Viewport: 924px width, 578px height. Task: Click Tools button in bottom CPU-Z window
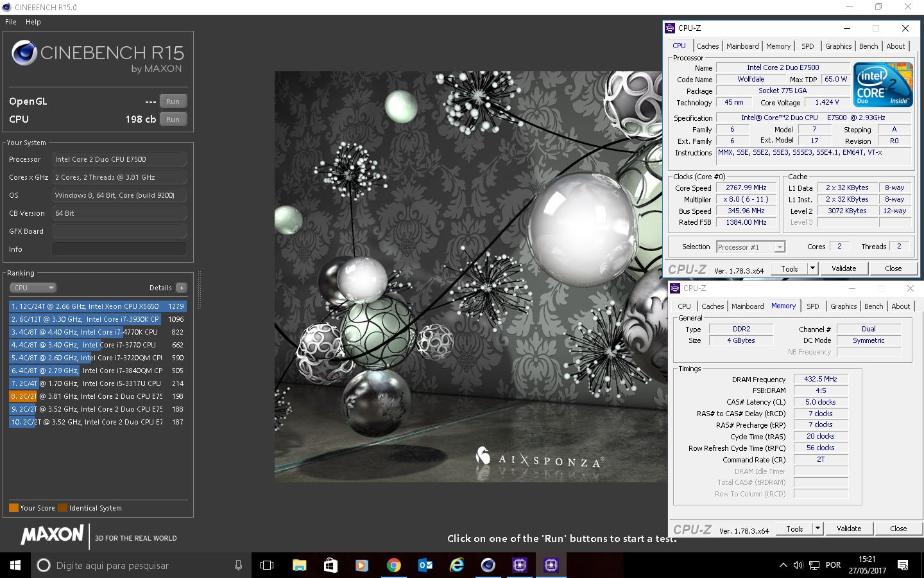click(x=794, y=529)
